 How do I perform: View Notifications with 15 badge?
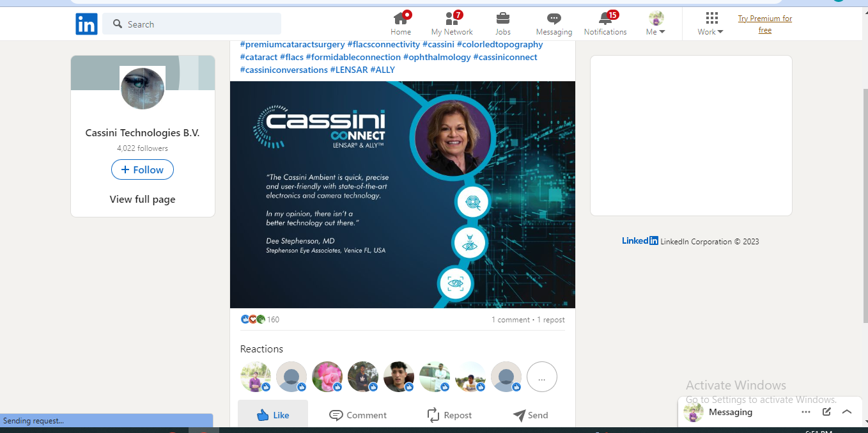coord(605,24)
